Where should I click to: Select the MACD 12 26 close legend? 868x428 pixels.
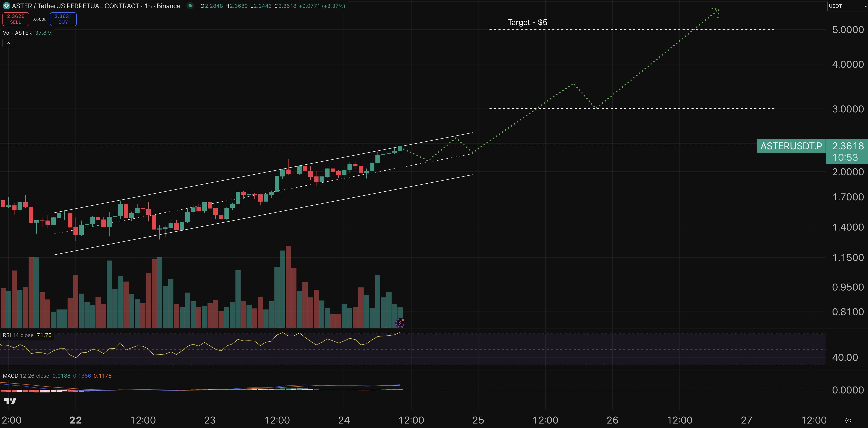click(x=26, y=376)
